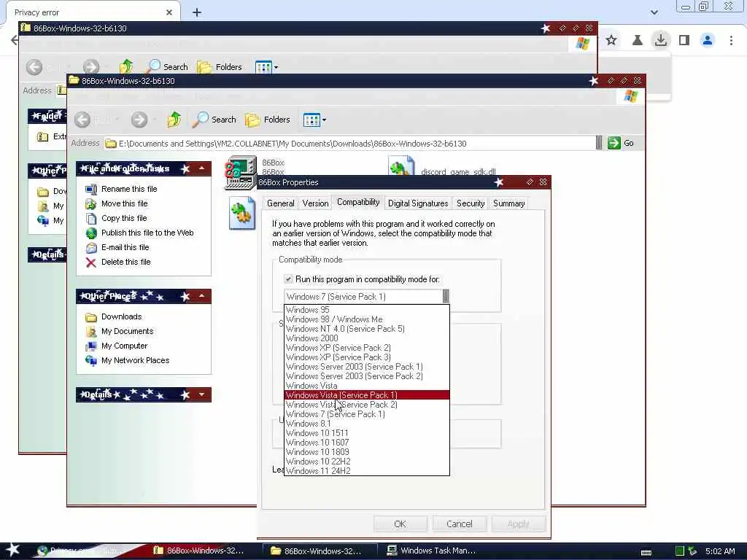Open a new Chrome tab with plus

(197, 12)
